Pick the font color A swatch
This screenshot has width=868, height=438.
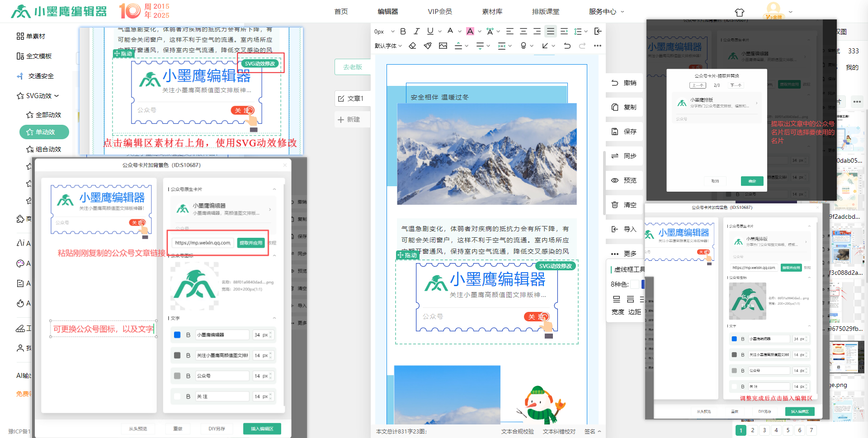coord(450,31)
